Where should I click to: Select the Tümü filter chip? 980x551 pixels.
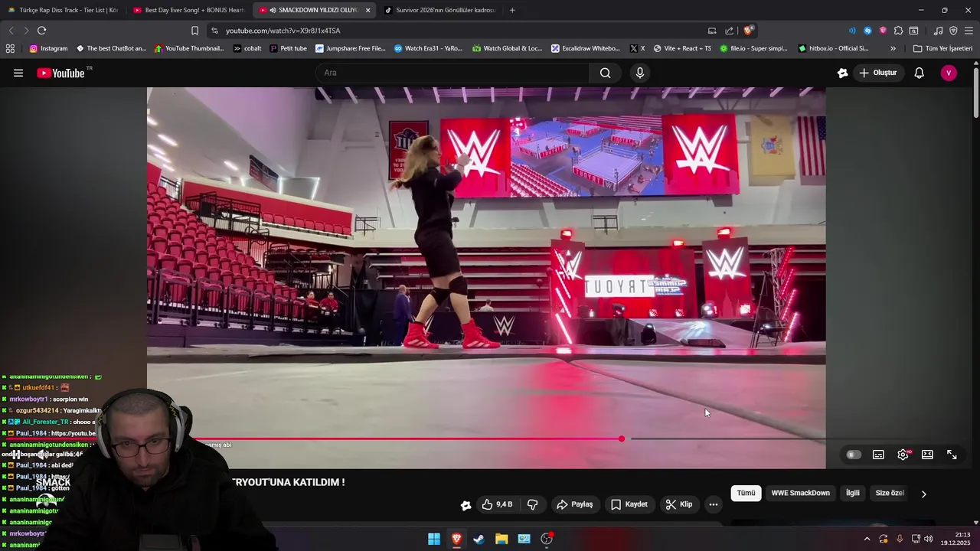tap(746, 493)
